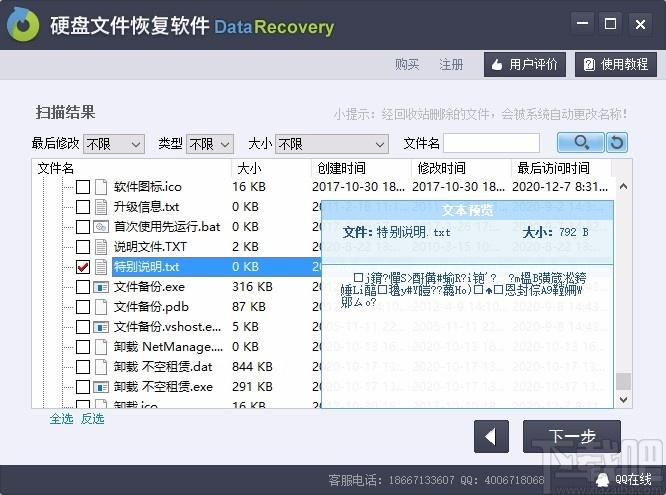The height and width of the screenshot is (495, 666).
Task: Check the box for 卸载 NetManage...
Action: tap(83, 347)
